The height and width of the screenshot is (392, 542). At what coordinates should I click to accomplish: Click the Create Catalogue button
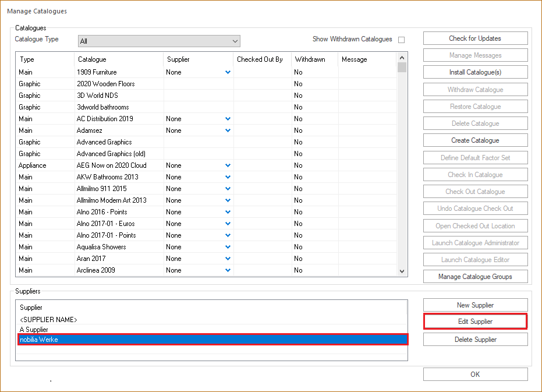(475, 140)
